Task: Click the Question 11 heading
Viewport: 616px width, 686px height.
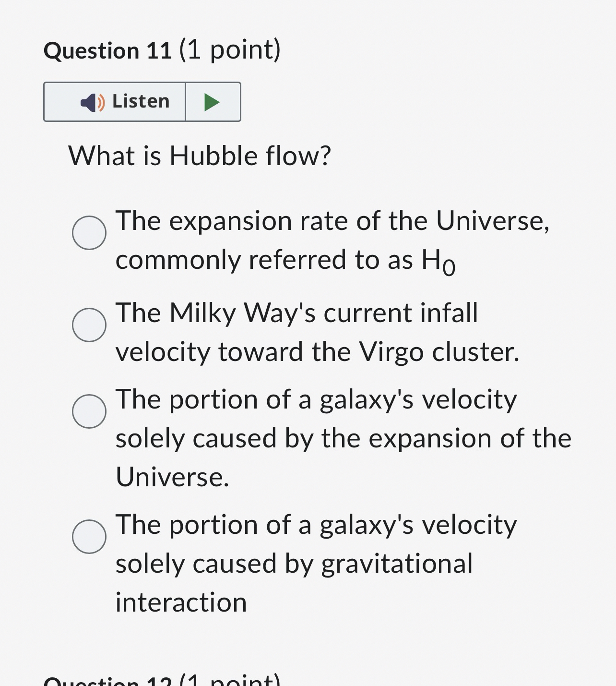Action: [108, 49]
